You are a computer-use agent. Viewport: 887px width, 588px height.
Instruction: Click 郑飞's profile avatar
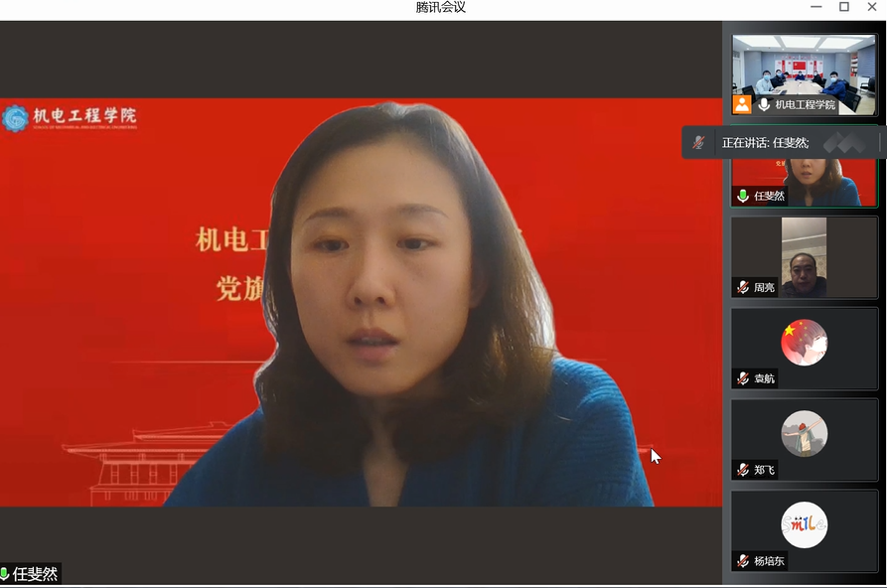(804, 434)
